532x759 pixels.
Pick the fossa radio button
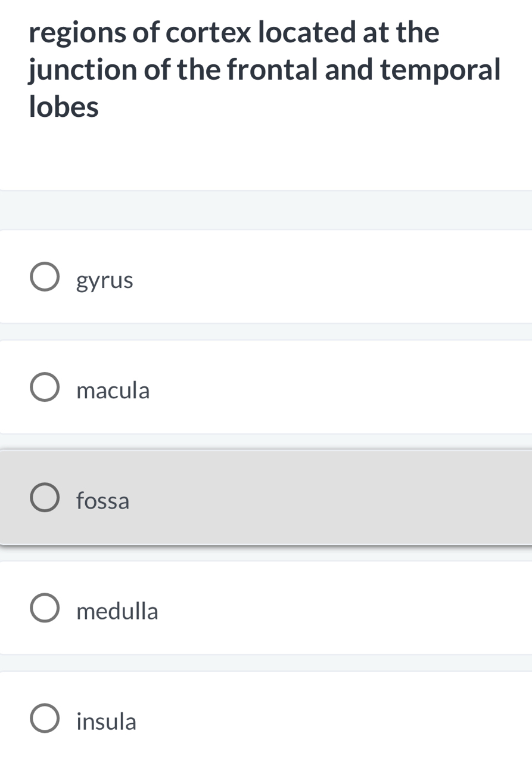pyautogui.click(x=45, y=498)
